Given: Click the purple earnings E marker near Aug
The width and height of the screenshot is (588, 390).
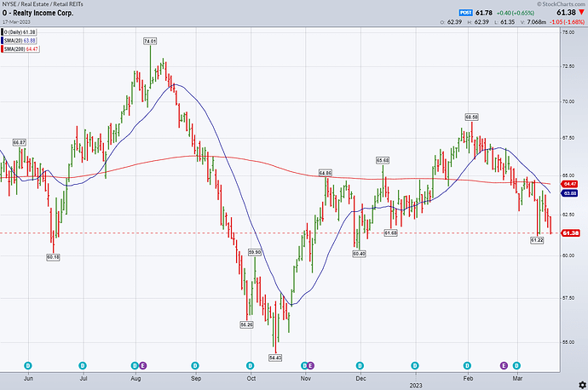Looking at the screenshot, I should pyautogui.click(x=142, y=365).
